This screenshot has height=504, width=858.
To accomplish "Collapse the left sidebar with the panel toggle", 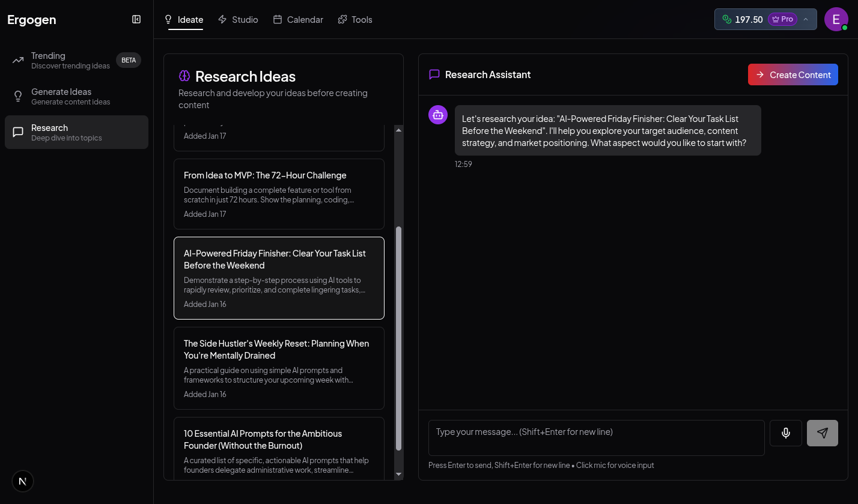I will click(x=136, y=19).
